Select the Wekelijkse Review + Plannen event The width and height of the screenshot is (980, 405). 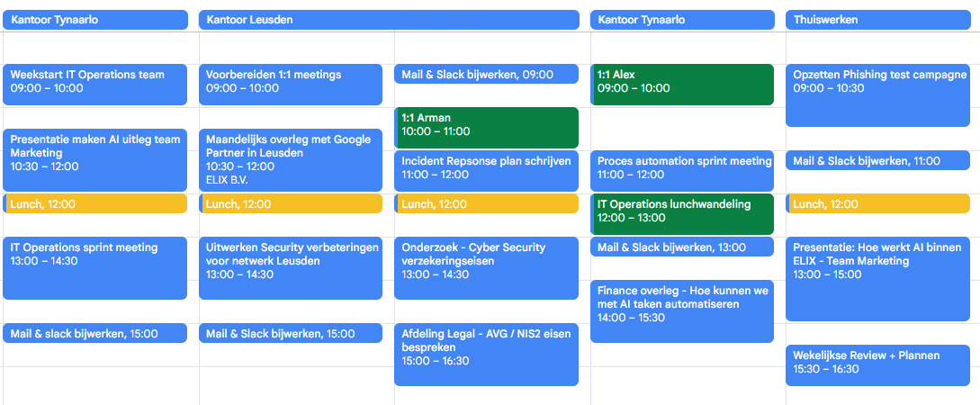(x=878, y=365)
